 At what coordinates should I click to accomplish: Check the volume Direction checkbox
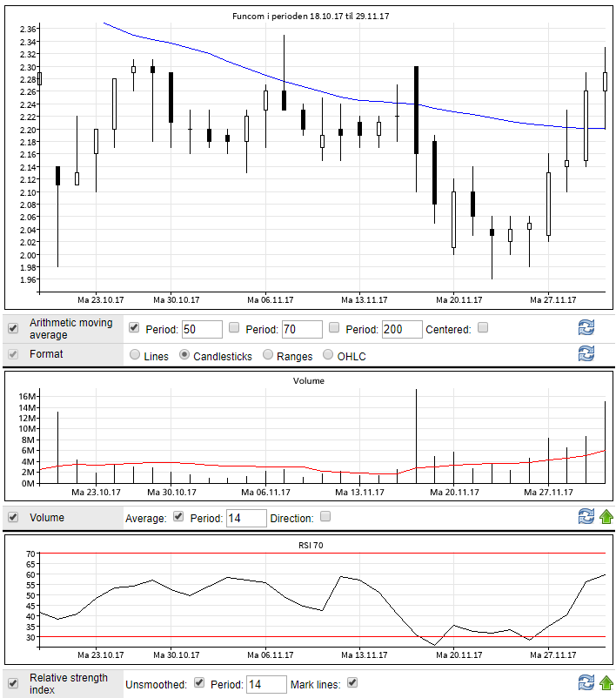tap(325, 516)
